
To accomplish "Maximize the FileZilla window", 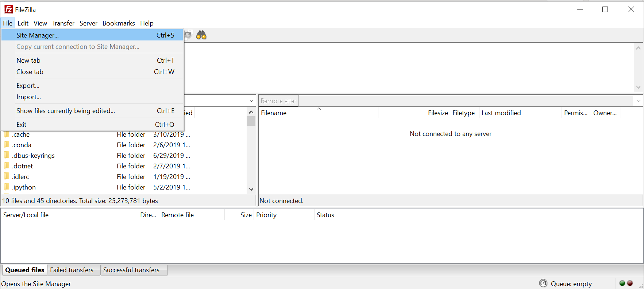I will (605, 9).
